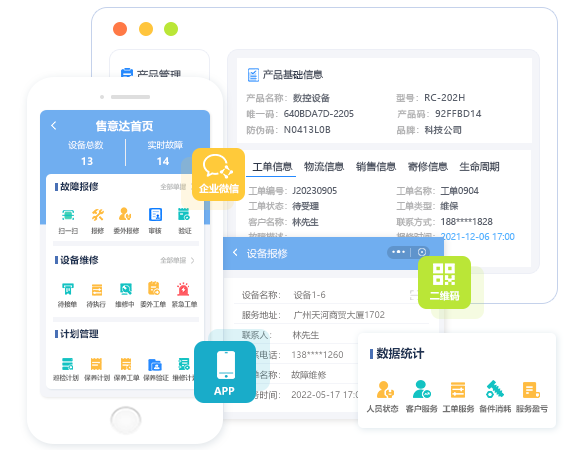The width and height of the screenshot is (585, 450).
Task: Click the 设备总数 count 13
Action: (x=87, y=161)
